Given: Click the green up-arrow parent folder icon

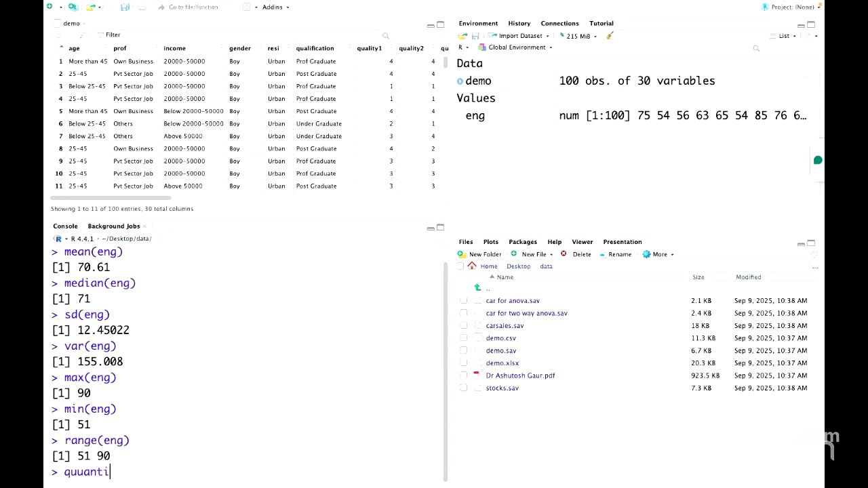Looking at the screenshot, I should click(x=477, y=287).
